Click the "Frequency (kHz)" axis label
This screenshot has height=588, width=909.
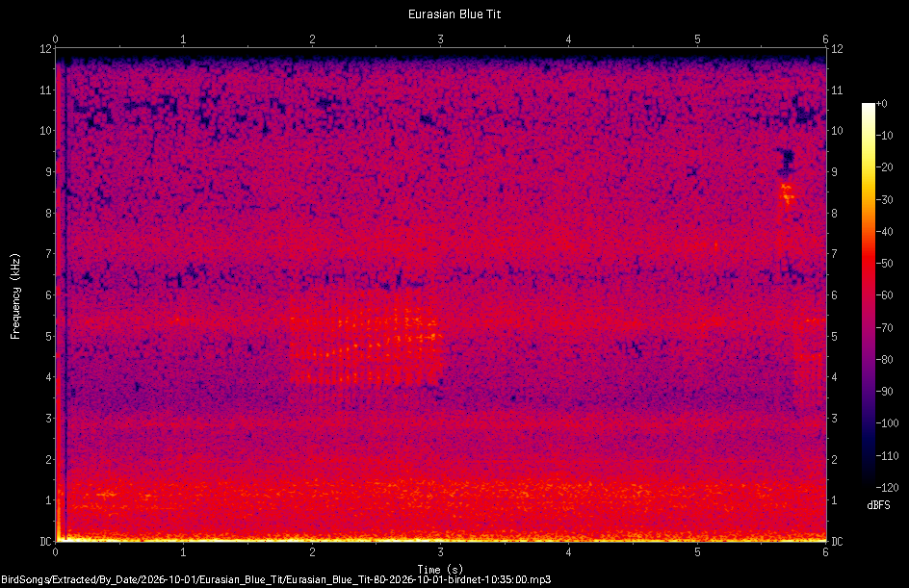tap(15, 296)
